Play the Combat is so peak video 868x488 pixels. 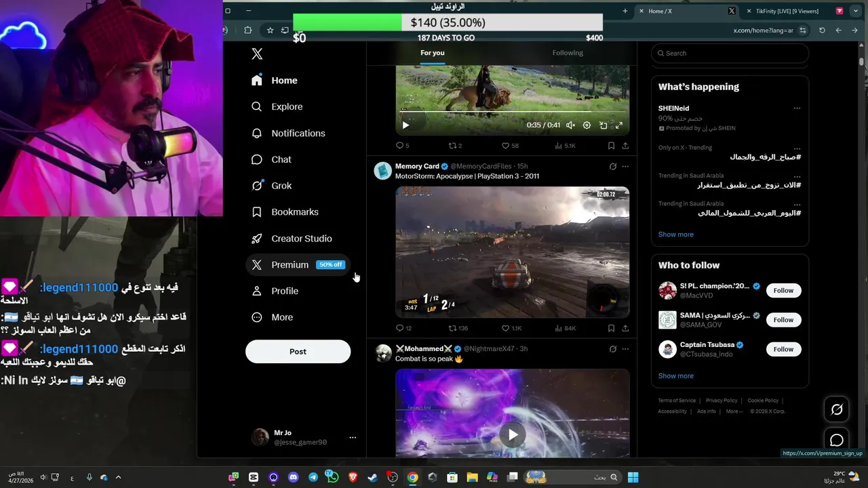coord(513,435)
